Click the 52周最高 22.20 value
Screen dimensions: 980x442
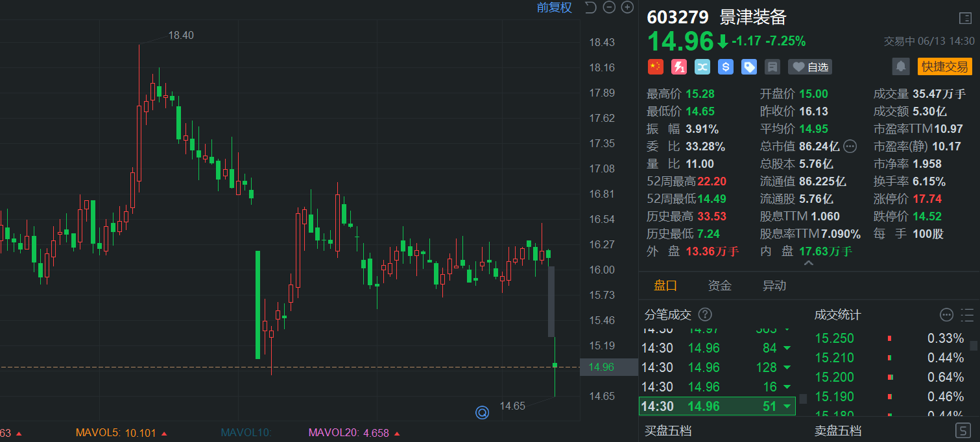[x=711, y=181]
